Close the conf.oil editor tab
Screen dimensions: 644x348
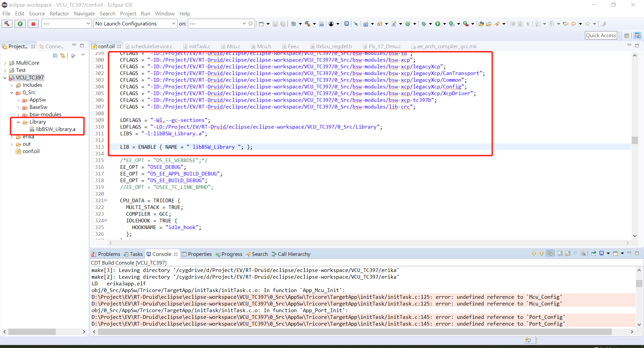tap(119, 47)
